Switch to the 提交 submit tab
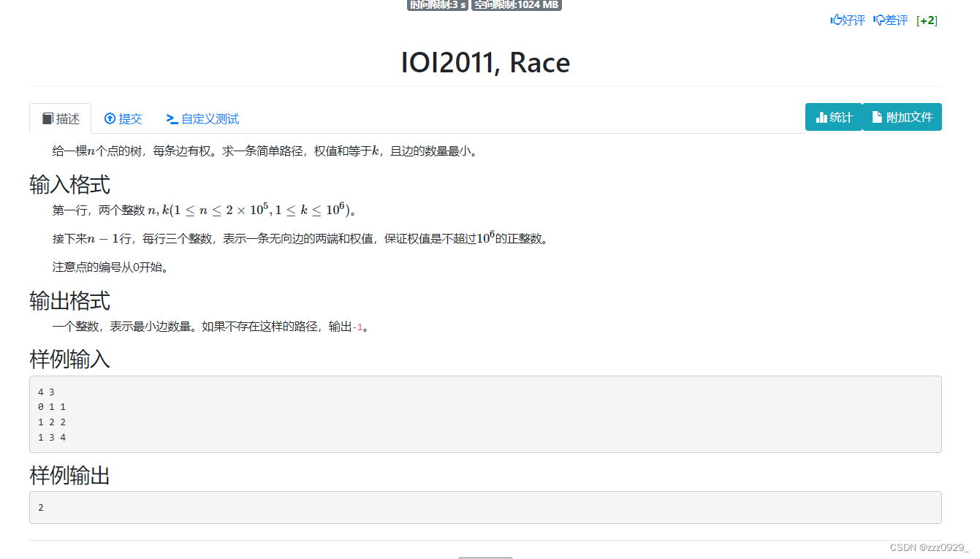 (x=123, y=118)
